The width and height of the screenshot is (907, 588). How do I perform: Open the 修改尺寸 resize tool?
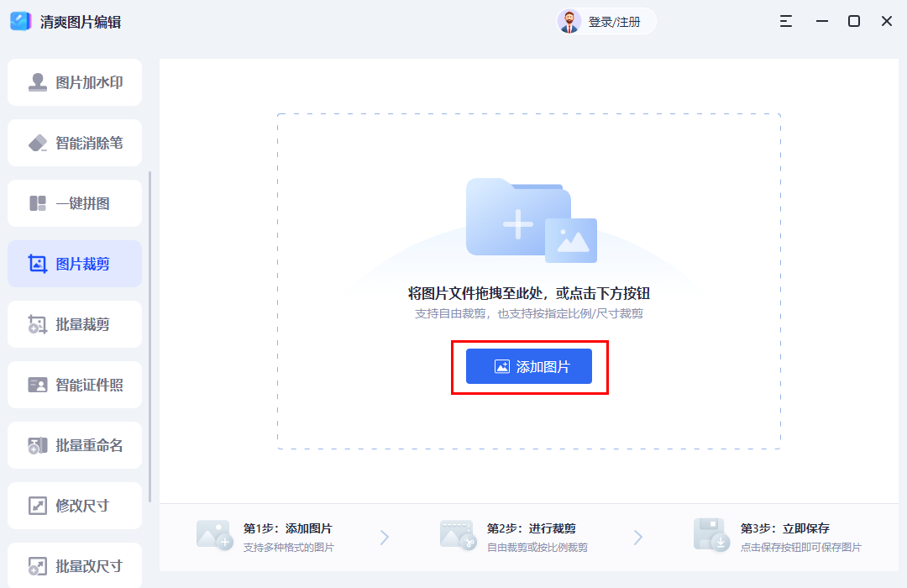point(74,506)
